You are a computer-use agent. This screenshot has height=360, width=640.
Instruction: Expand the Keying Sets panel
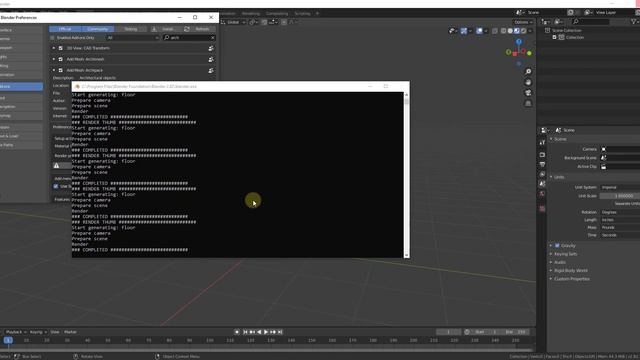[x=565, y=254]
